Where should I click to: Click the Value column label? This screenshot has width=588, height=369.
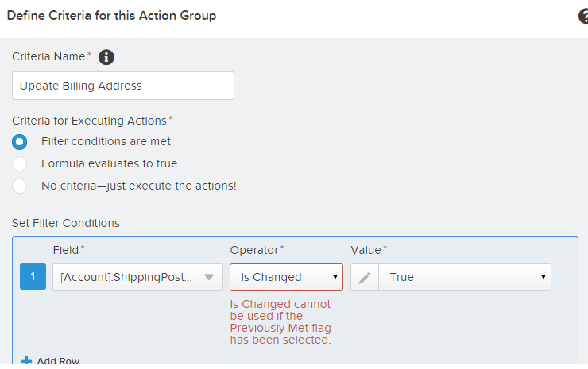point(366,250)
